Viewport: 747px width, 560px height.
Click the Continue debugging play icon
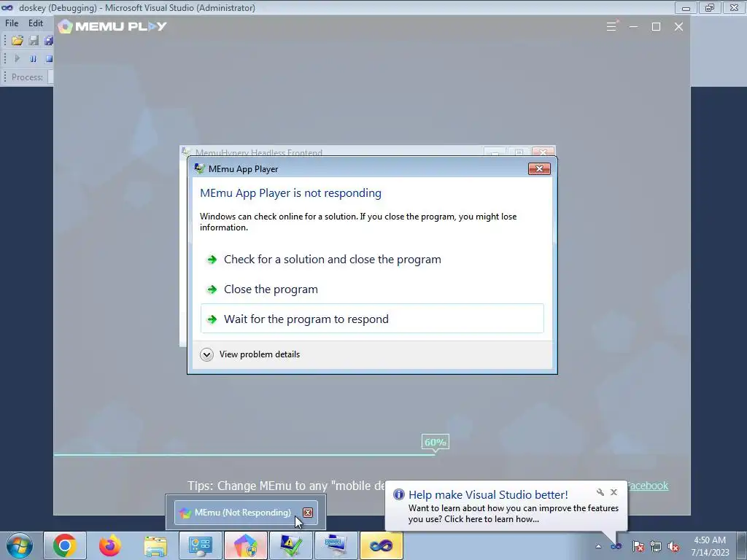[x=18, y=58]
